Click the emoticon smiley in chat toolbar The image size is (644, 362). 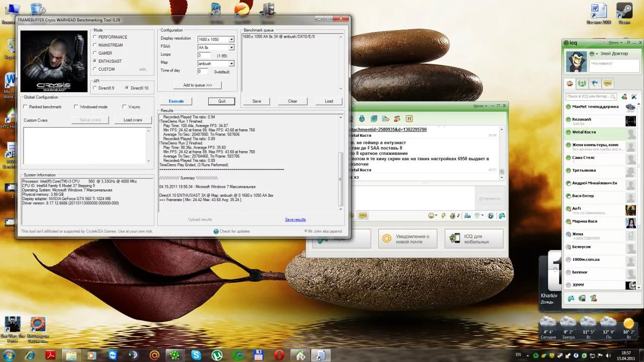click(431, 216)
